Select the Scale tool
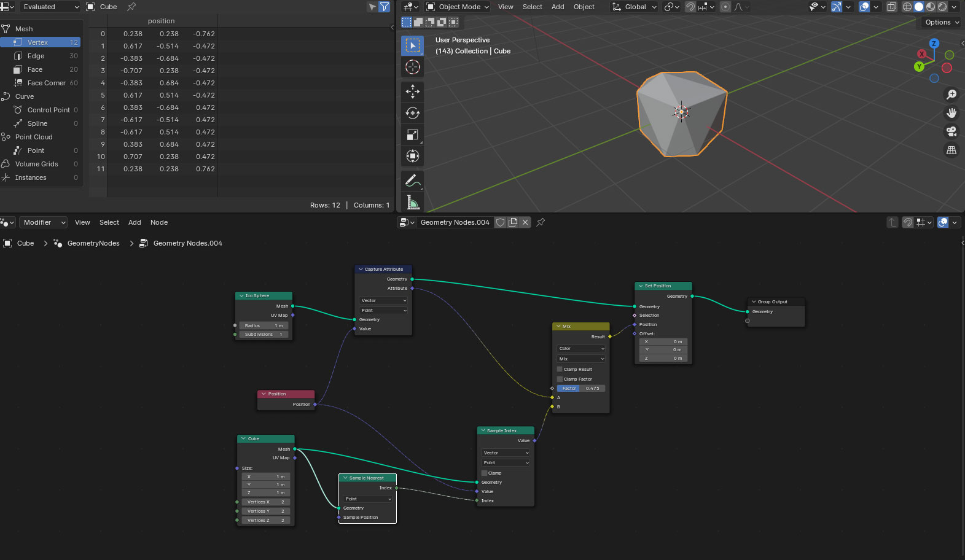Screen dimensions: 965x560 pos(412,134)
